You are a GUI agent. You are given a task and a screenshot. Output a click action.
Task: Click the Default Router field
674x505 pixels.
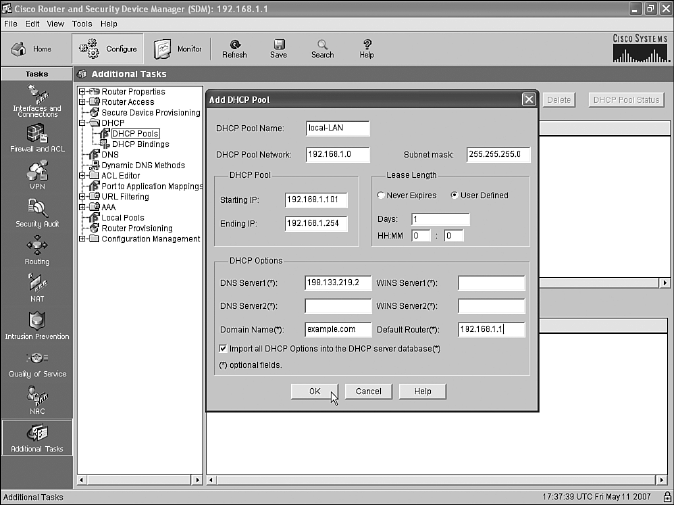[491, 330]
